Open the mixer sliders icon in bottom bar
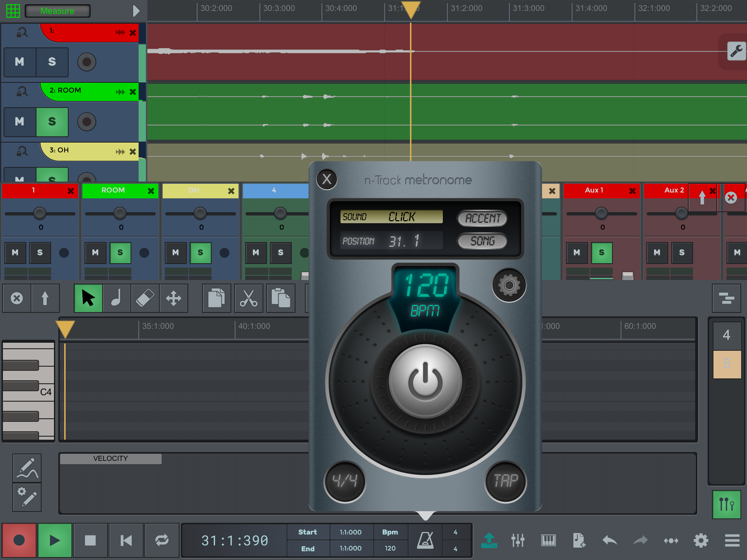The height and width of the screenshot is (560, 747). coord(518,540)
